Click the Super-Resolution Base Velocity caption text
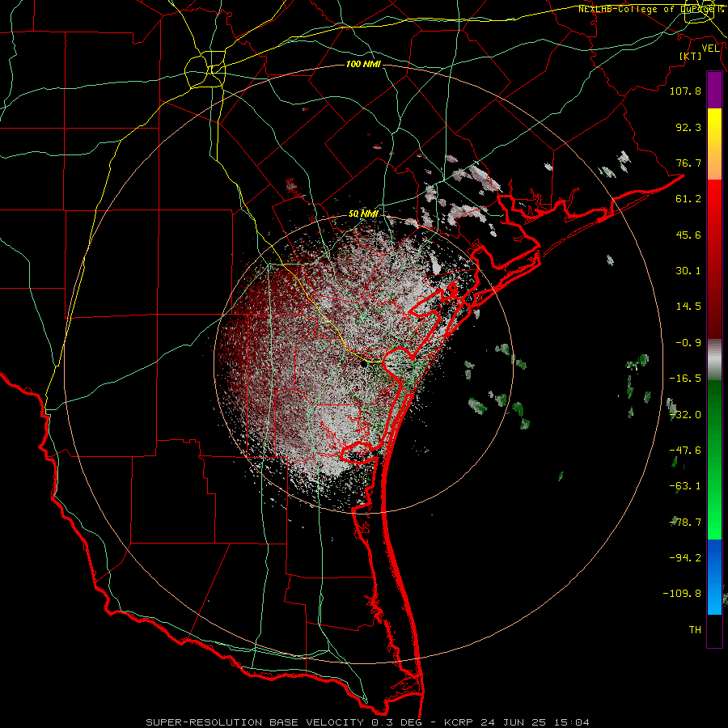Image resolution: width=728 pixels, height=728 pixels. [367, 722]
